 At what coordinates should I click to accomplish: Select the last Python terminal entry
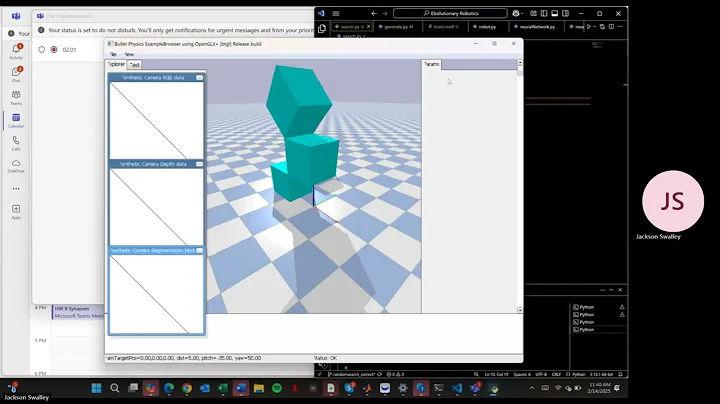(599, 330)
